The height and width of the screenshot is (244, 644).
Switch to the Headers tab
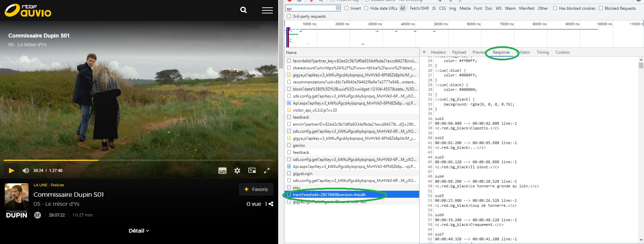438,52
